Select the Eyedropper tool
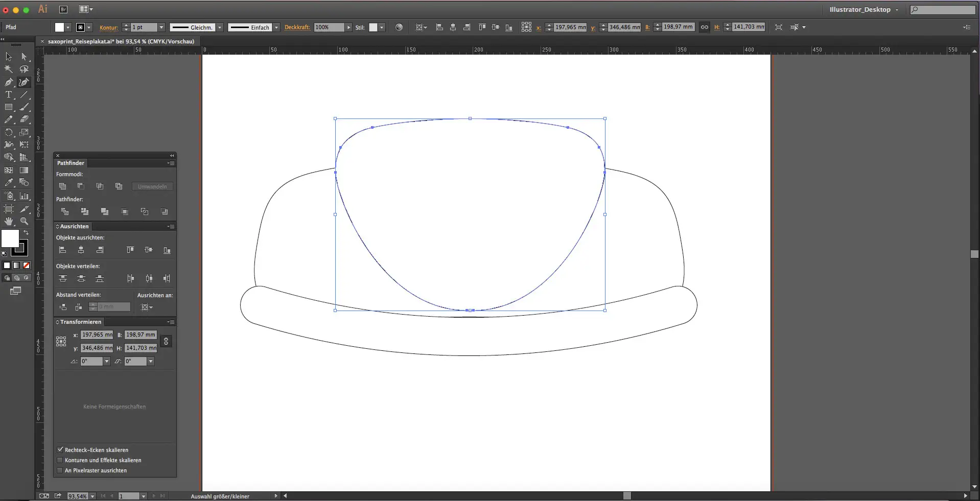The width and height of the screenshot is (980, 501). tap(9, 182)
